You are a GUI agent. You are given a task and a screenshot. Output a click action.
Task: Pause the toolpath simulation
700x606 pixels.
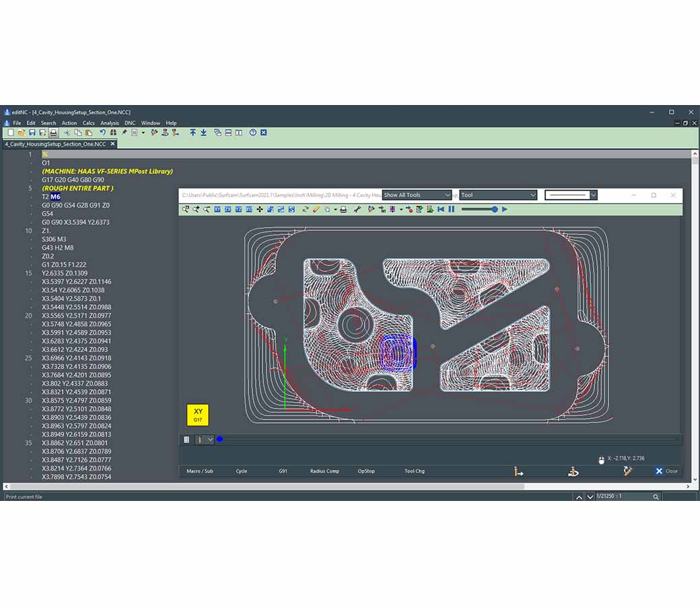(x=451, y=209)
